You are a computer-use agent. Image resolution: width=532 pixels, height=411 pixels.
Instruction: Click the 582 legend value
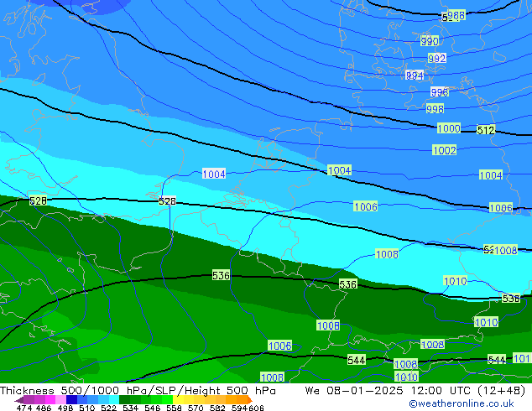click(217, 408)
